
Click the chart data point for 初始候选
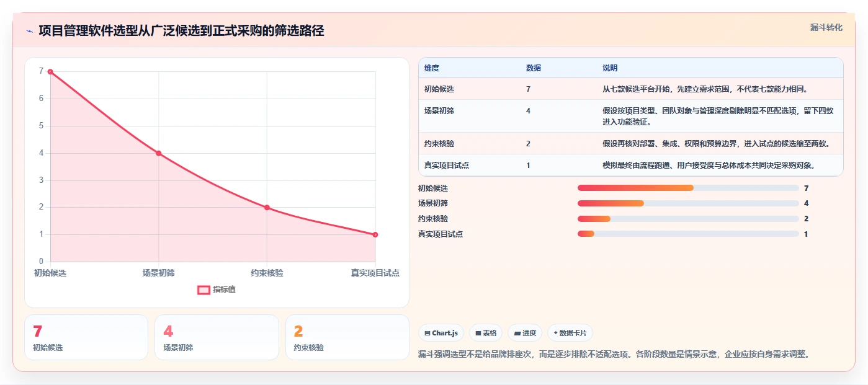click(x=50, y=71)
